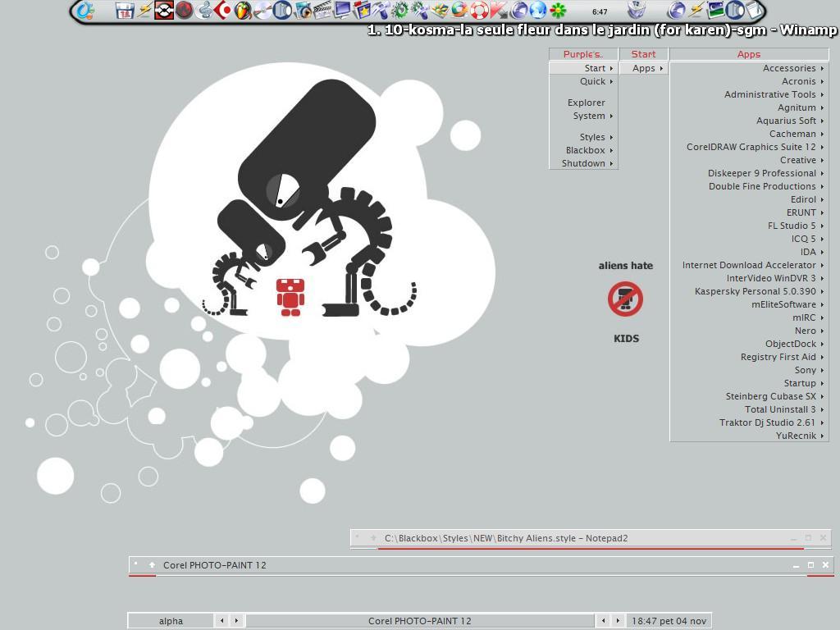Image resolution: width=840 pixels, height=630 pixels.
Task: Select Diskeeper 9 Professional entry
Action: [749, 173]
